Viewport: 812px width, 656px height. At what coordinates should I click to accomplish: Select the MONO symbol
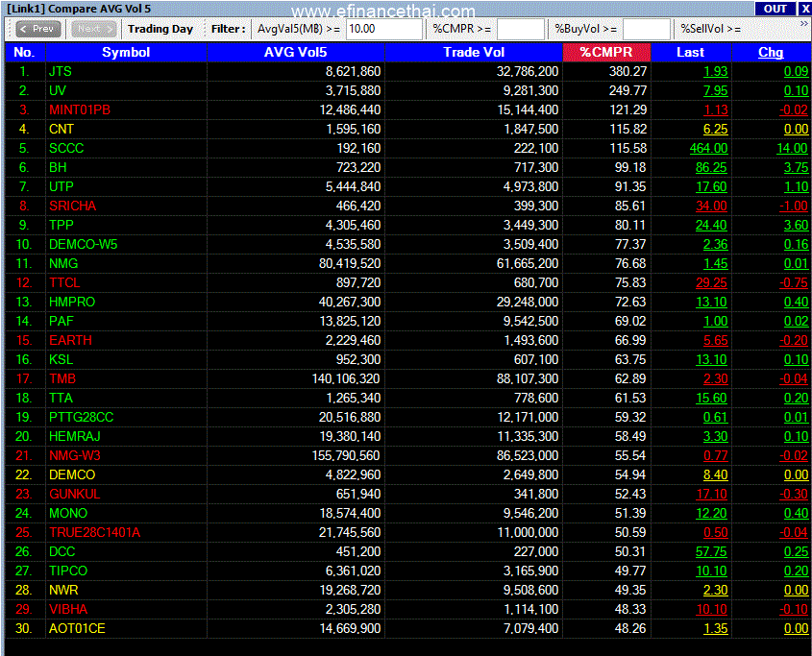68,513
